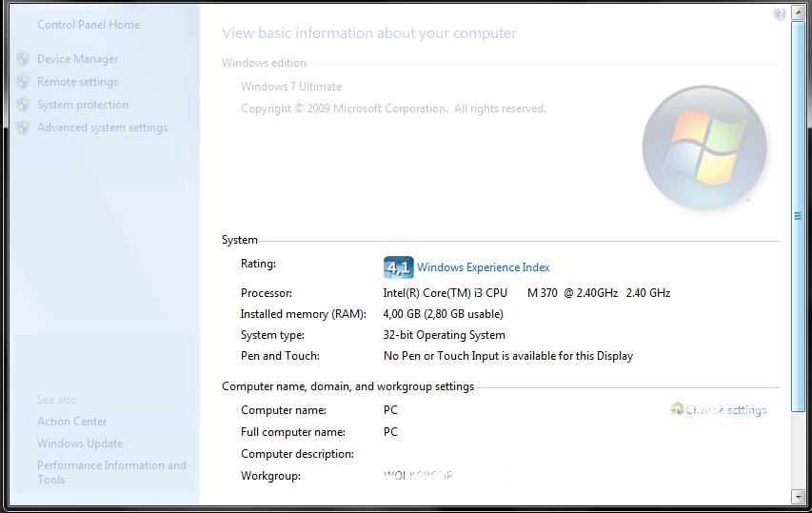Click the 'Windows 7 Ultimate' text
Viewport: 812px width, 513px height.
(291, 87)
